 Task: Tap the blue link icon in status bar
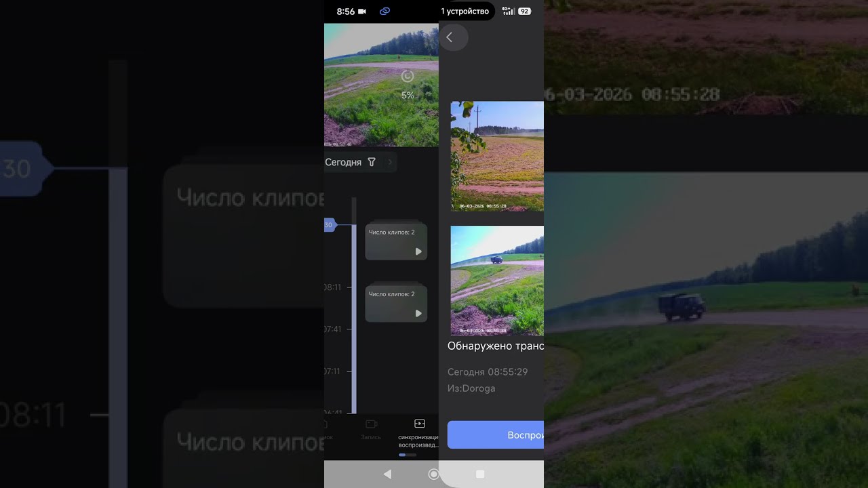coord(384,12)
